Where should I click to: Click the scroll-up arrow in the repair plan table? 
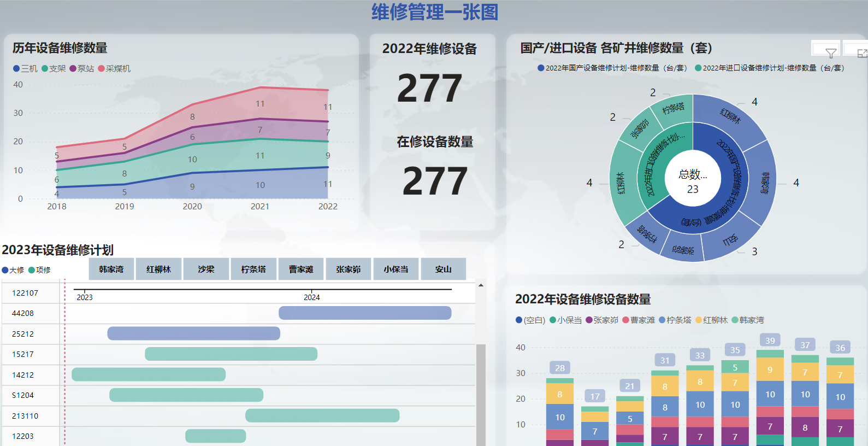(481, 285)
